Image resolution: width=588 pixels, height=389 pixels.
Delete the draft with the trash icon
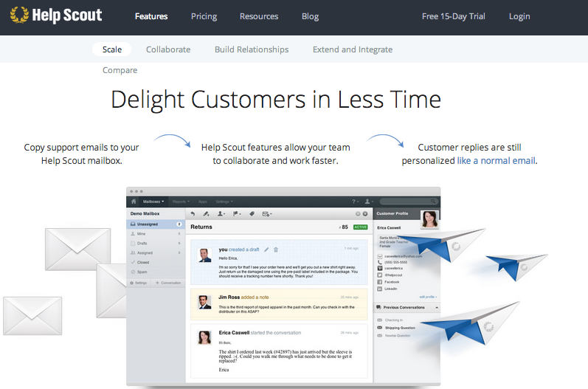pos(276,249)
